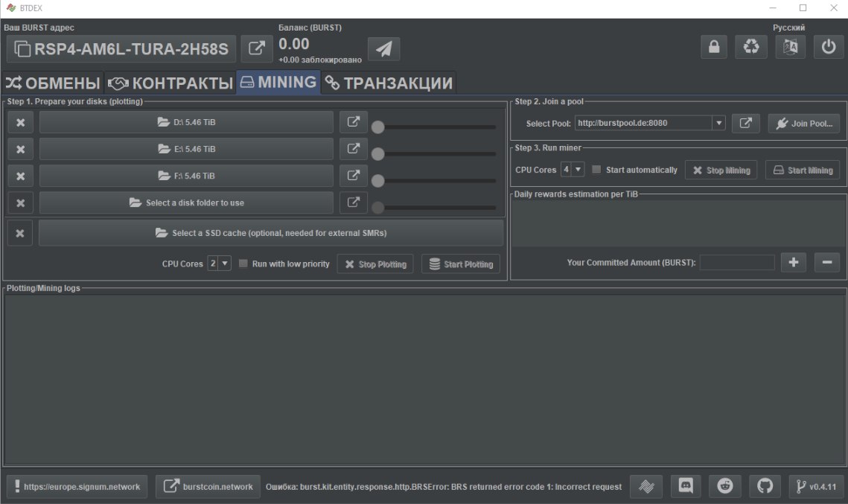Image resolution: width=848 pixels, height=504 pixels.
Task: Select a SSD cache folder
Action: pos(271,233)
